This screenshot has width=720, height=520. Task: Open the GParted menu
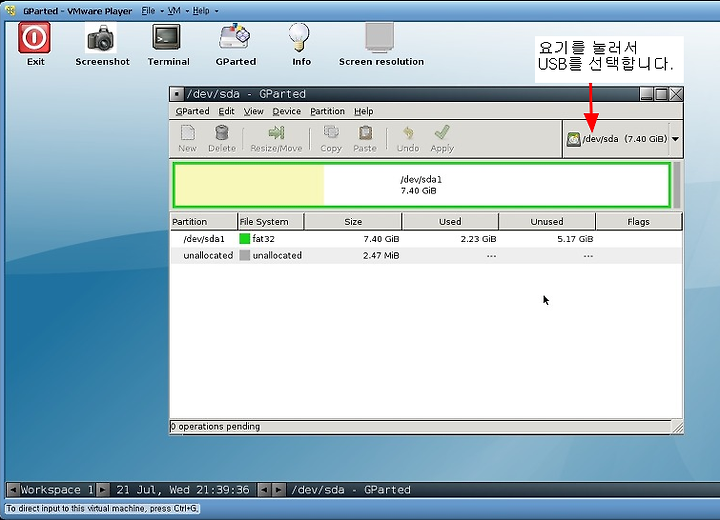coord(192,111)
